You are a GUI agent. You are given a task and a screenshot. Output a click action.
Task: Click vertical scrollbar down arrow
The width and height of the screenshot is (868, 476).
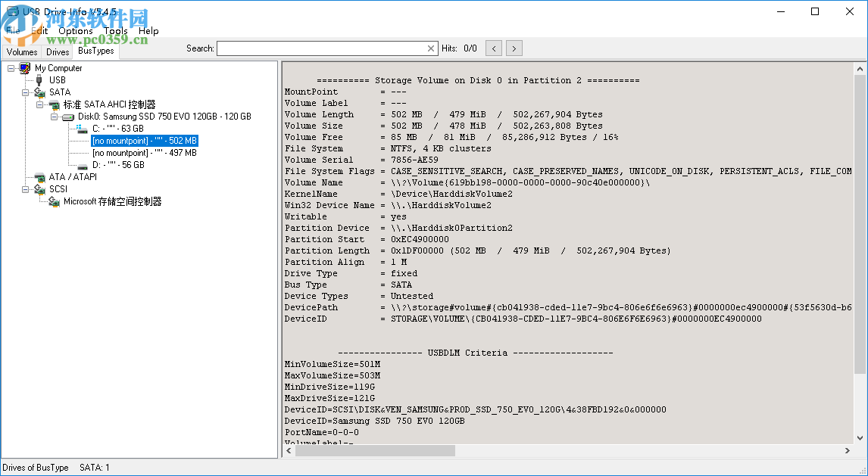860,438
